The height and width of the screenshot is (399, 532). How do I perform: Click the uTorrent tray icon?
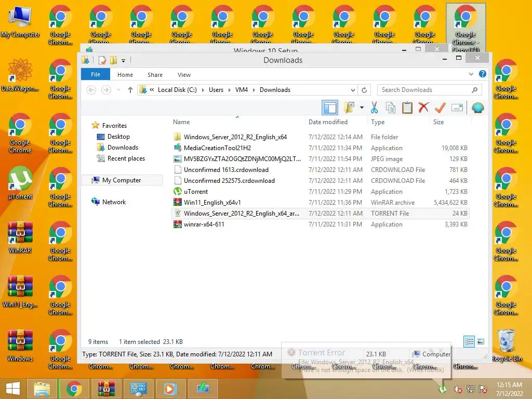(442, 389)
